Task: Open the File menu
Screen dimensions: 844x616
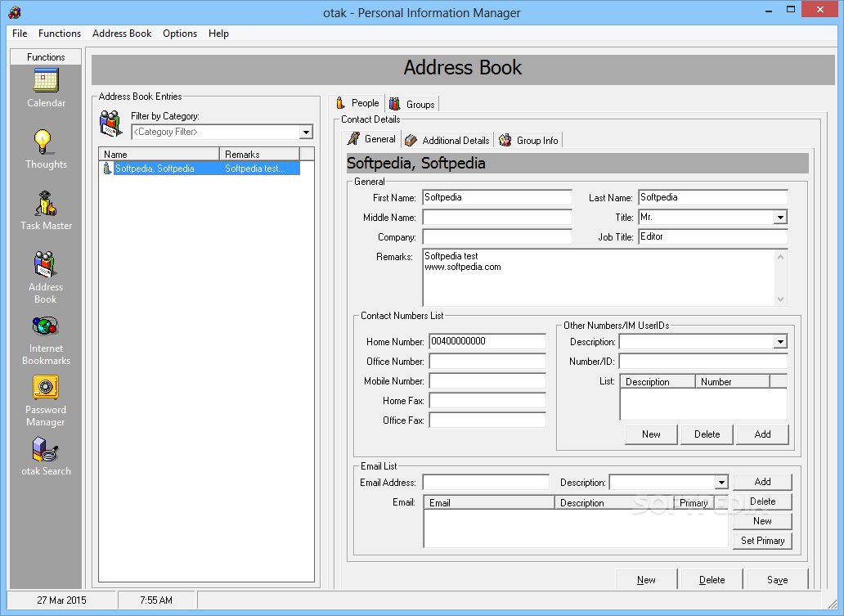Action: click(20, 34)
